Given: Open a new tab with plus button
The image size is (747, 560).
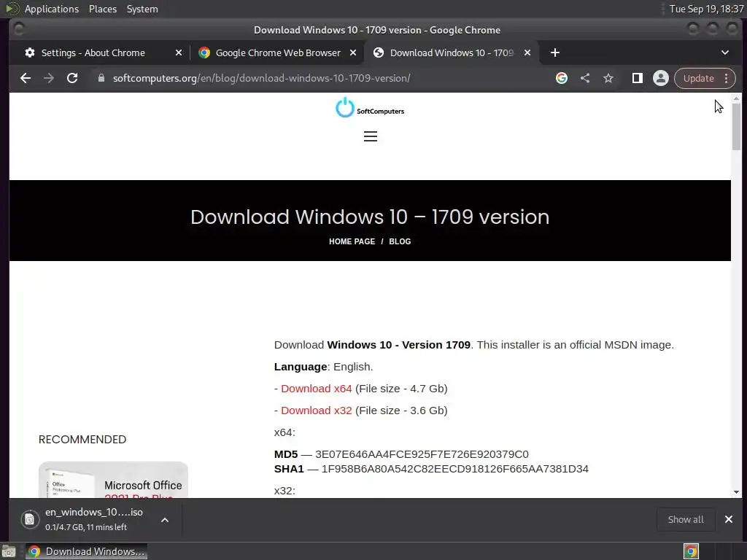Looking at the screenshot, I should pyautogui.click(x=555, y=52).
